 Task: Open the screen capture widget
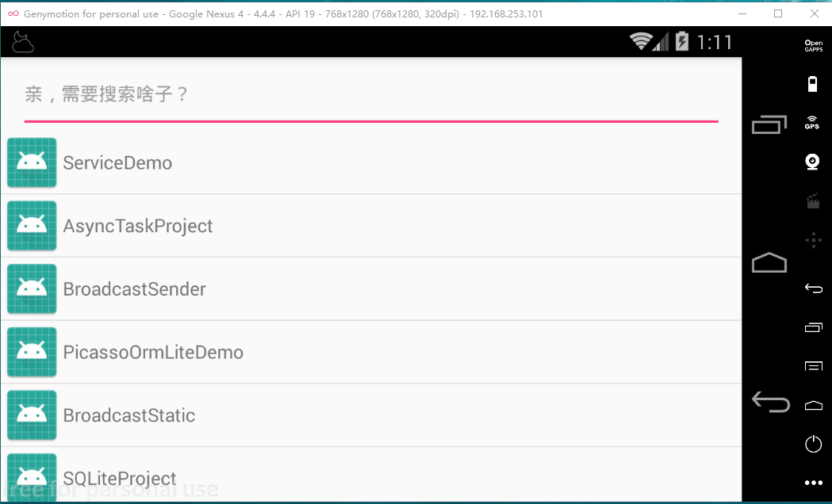(x=813, y=201)
